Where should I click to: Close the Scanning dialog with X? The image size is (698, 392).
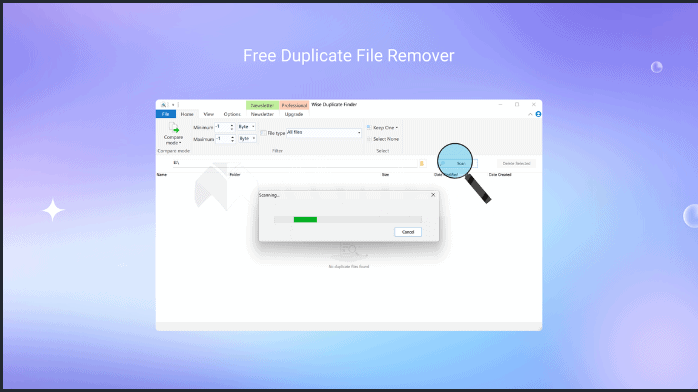[433, 195]
